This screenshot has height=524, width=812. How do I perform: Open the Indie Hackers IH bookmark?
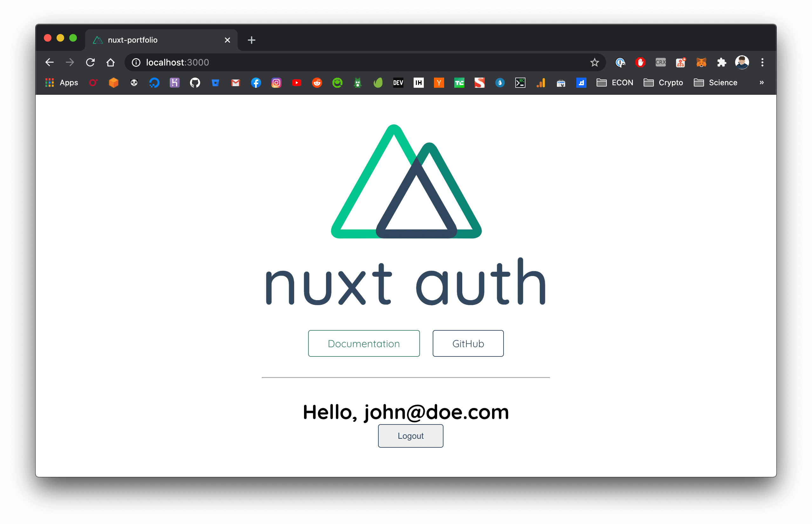pos(418,82)
